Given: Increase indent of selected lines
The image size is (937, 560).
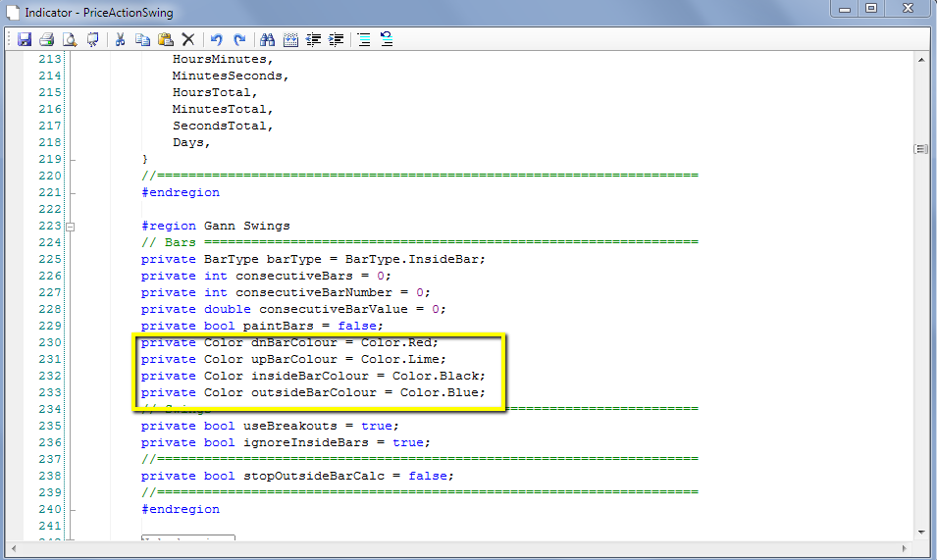Looking at the screenshot, I should pos(337,39).
